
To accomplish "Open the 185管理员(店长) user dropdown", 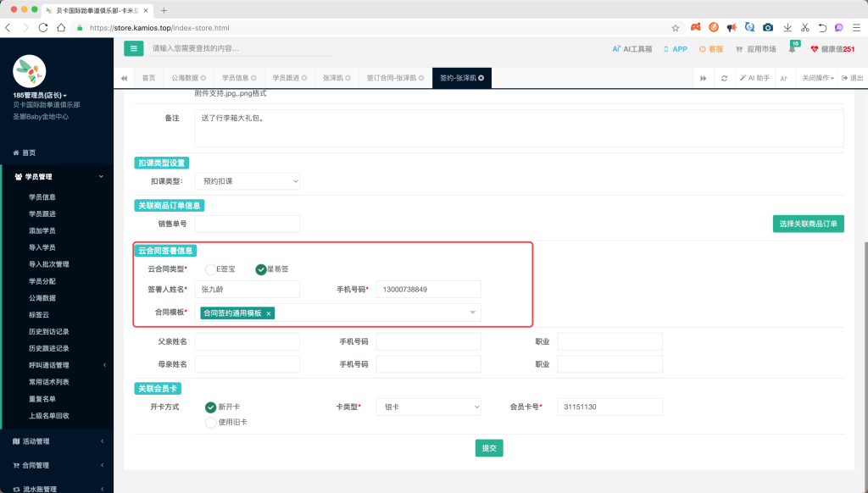I will (40, 95).
